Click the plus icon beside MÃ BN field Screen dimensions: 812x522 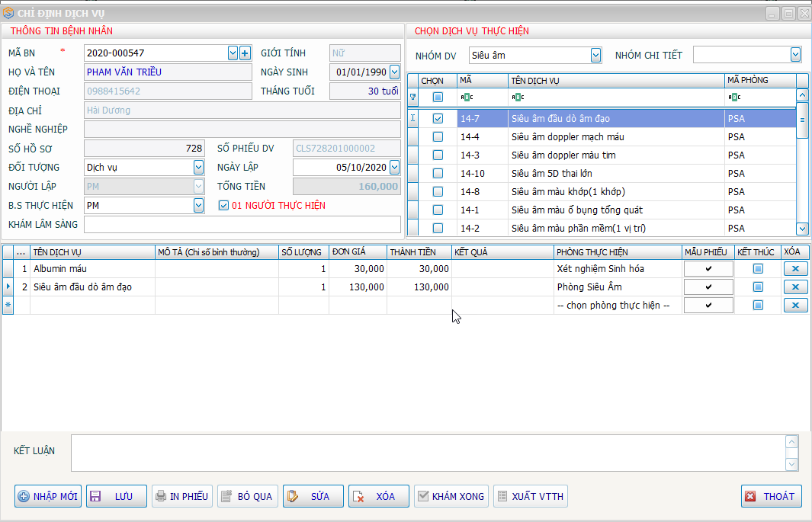(245, 53)
